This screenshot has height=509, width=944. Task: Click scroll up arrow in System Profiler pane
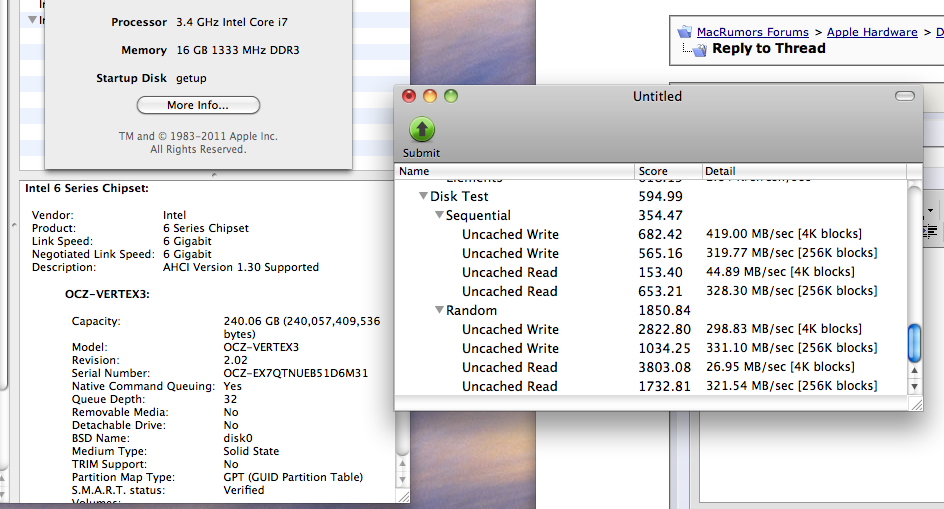(x=402, y=464)
